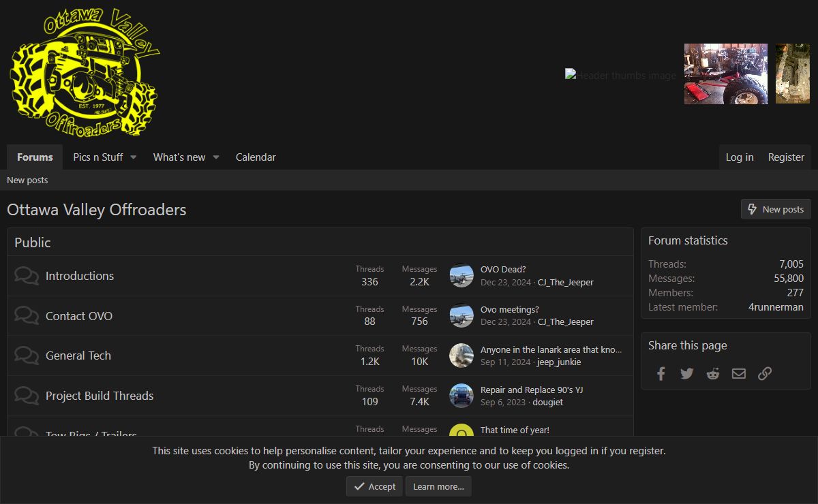Open the rightmost header thumbnail photo
The height and width of the screenshot is (504, 818).
(x=793, y=74)
